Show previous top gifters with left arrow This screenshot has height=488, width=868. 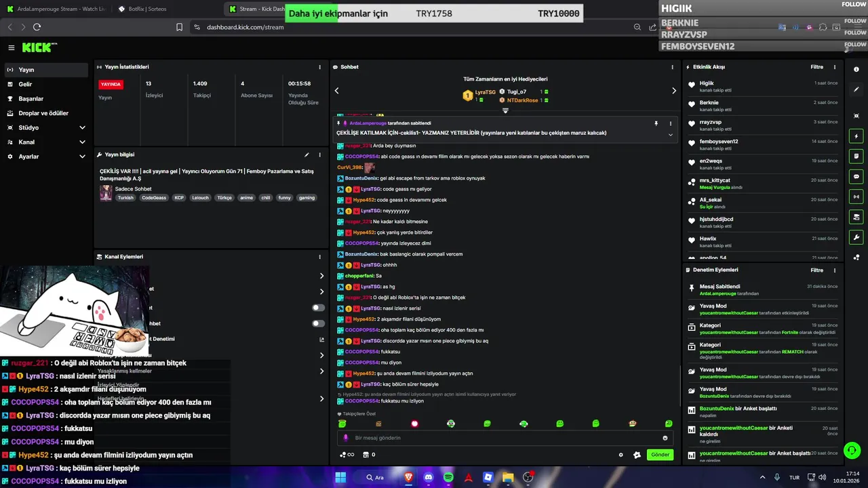(336, 90)
